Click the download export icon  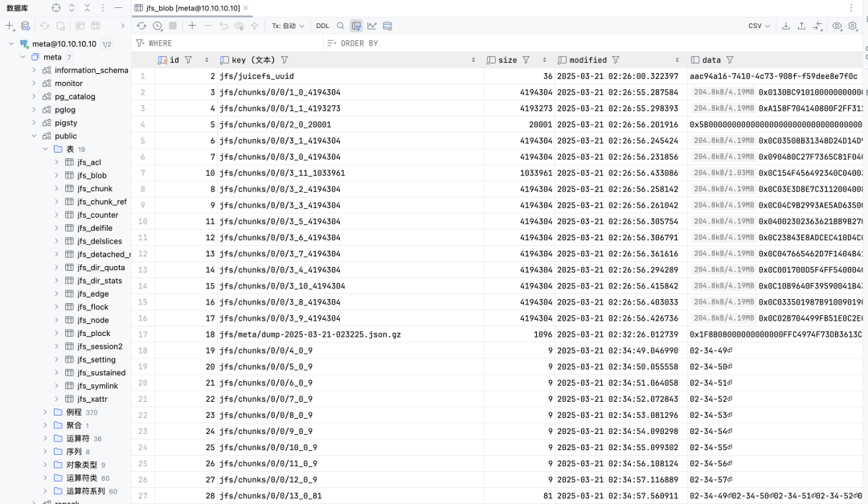[x=786, y=26]
